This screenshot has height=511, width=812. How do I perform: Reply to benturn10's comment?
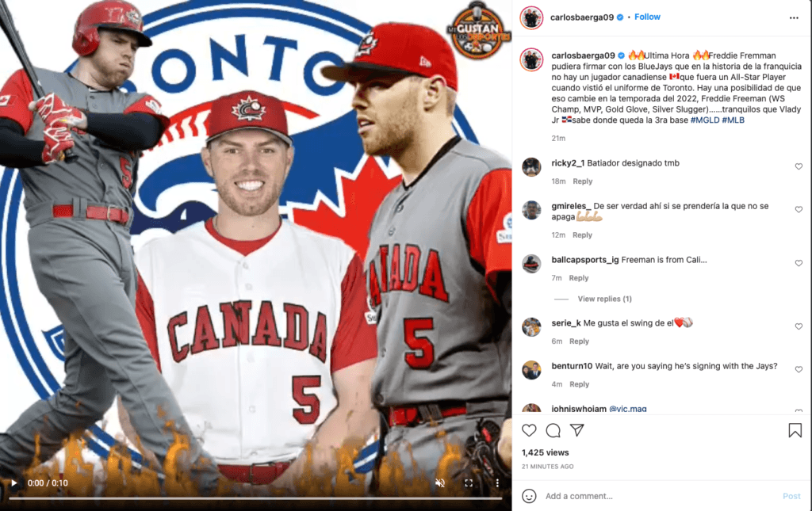[x=579, y=384]
